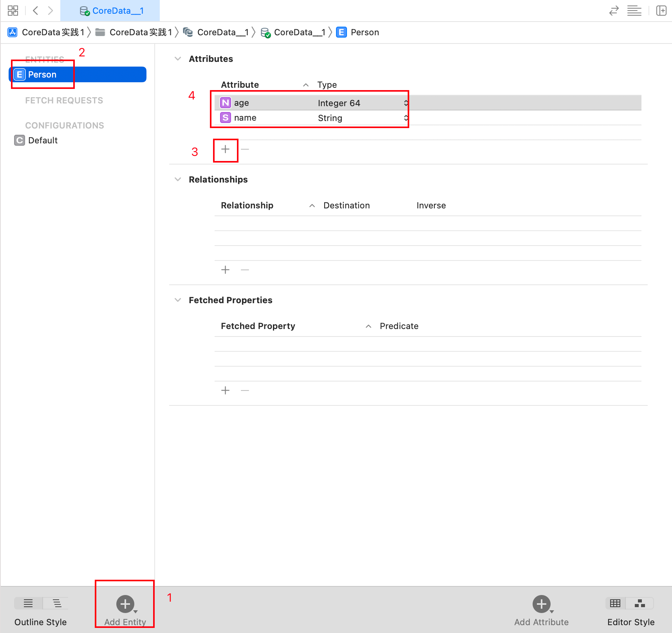Screen dimensions: 672x633
Task: Switch to table editor style
Action: click(615, 603)
